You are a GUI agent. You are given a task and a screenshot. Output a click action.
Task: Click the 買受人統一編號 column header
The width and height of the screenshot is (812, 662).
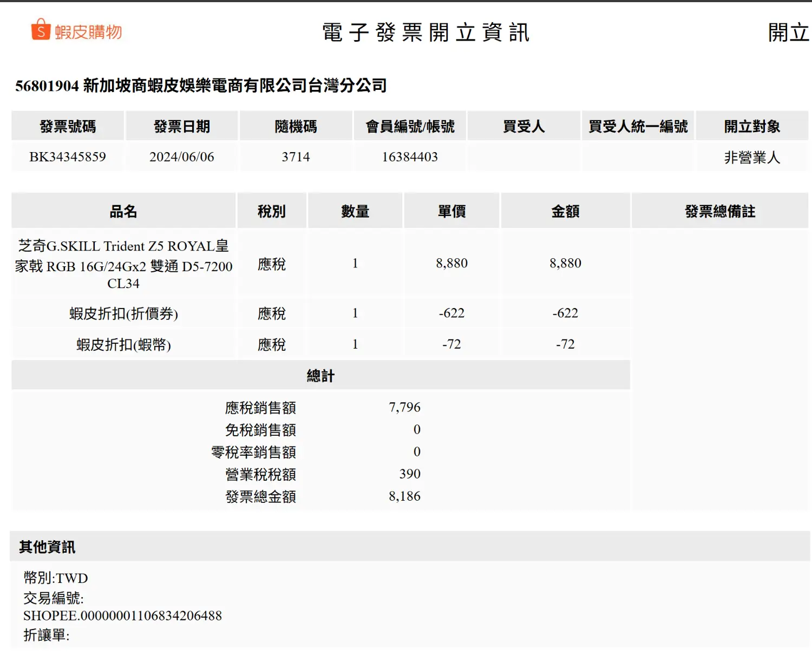tap(638, 126)
